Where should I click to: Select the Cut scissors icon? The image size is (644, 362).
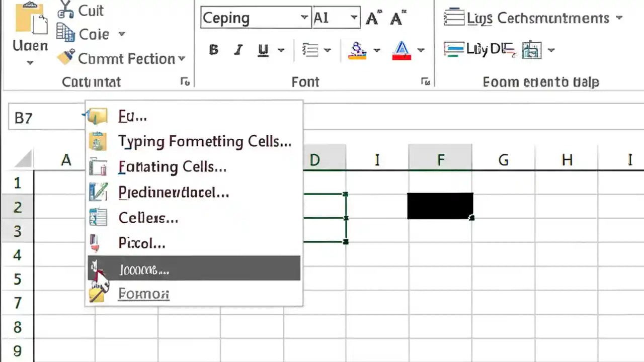(65, 10)
